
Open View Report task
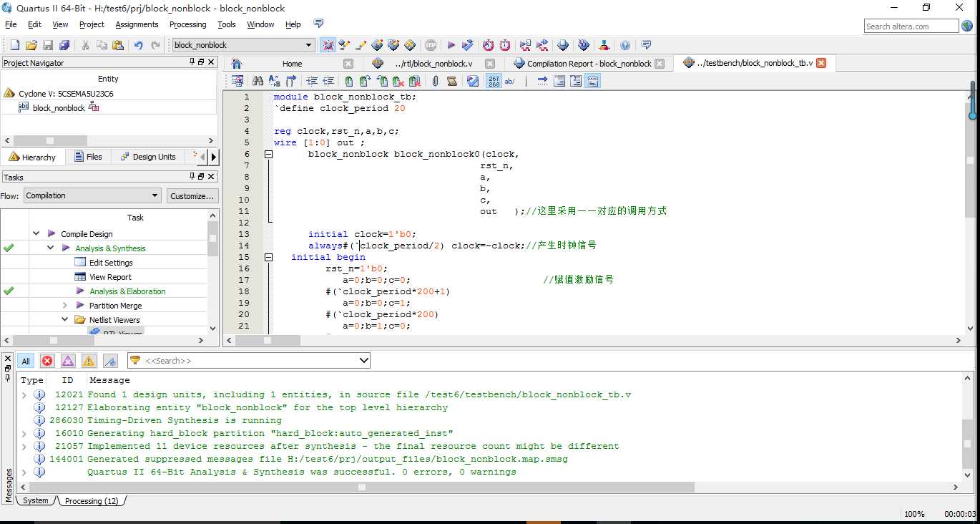point(110,277)
